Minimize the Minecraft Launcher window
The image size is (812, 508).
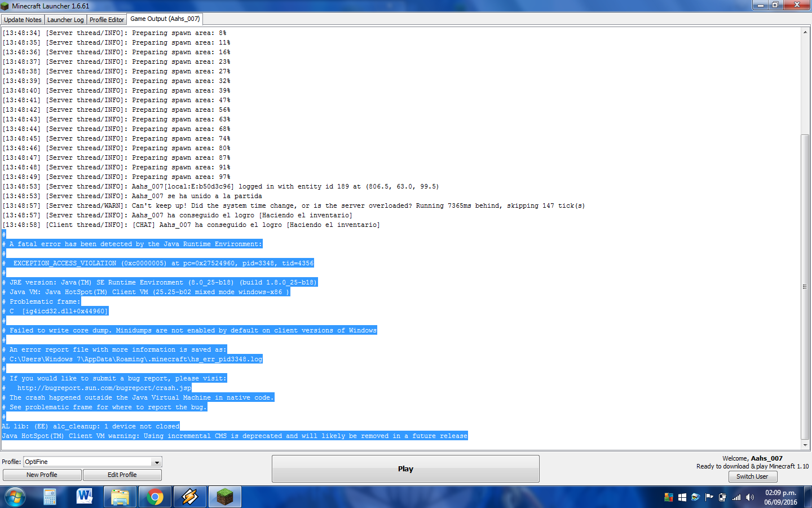pyautogui.click(x=761, y=5)
